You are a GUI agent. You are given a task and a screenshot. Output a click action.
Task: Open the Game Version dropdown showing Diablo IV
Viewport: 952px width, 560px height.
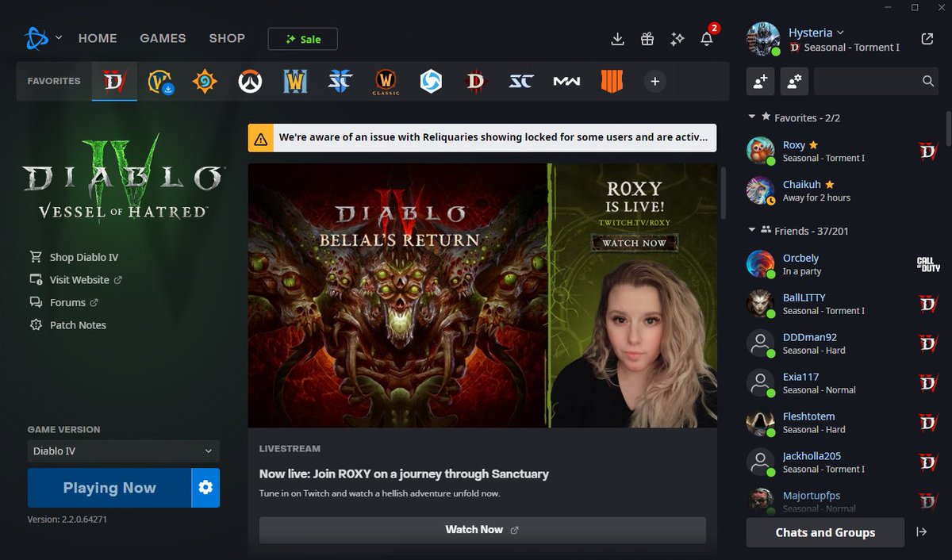(123, 451)
